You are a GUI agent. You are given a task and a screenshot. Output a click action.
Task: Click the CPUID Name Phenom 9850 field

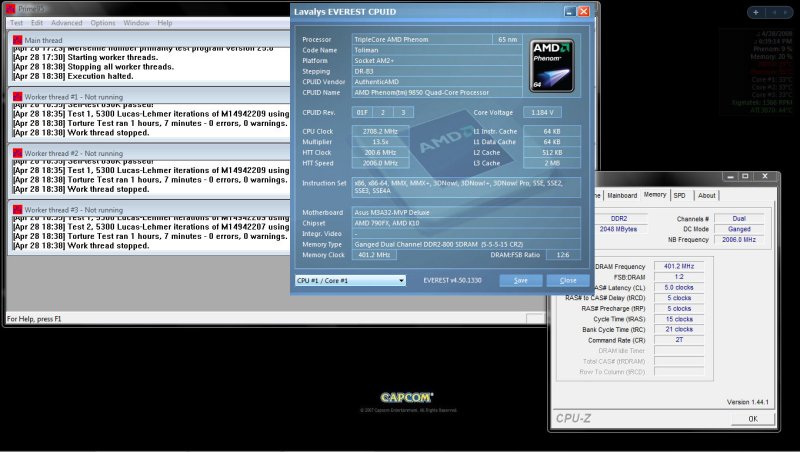(437, 92)
